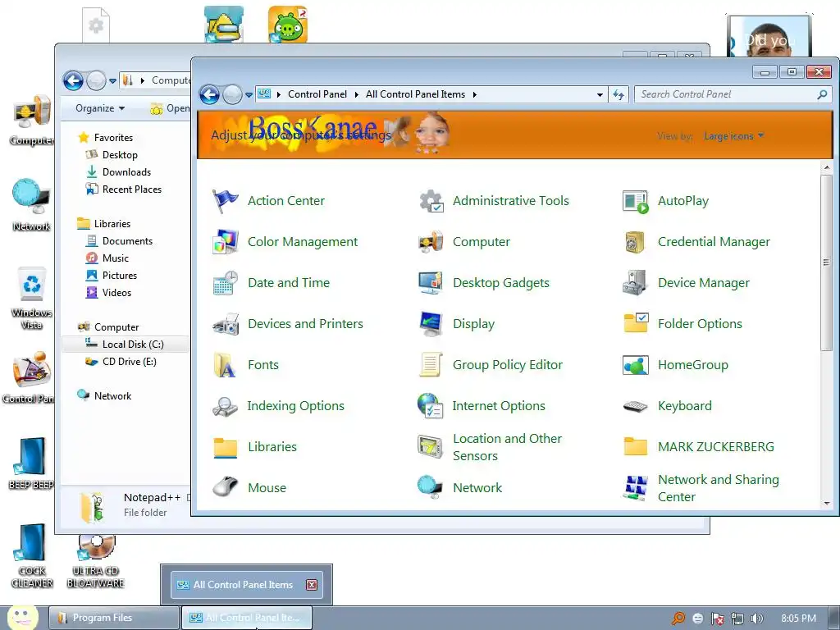Expand the root arrow before Control Panel breadcrumb
The width and height of the screenshot is (840, 630).
click(x=279, y=95)
